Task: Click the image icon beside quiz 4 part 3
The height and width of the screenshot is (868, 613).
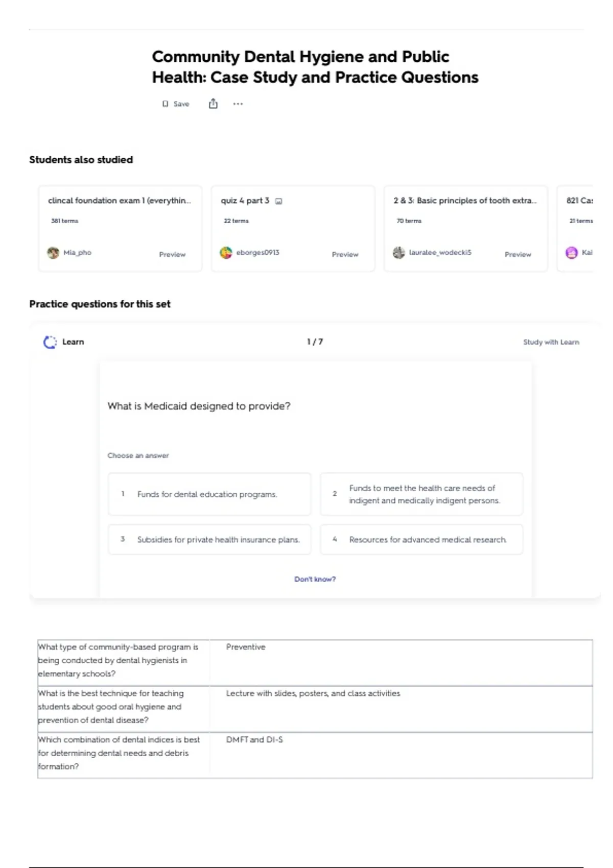Action: (x=278, y=201)
